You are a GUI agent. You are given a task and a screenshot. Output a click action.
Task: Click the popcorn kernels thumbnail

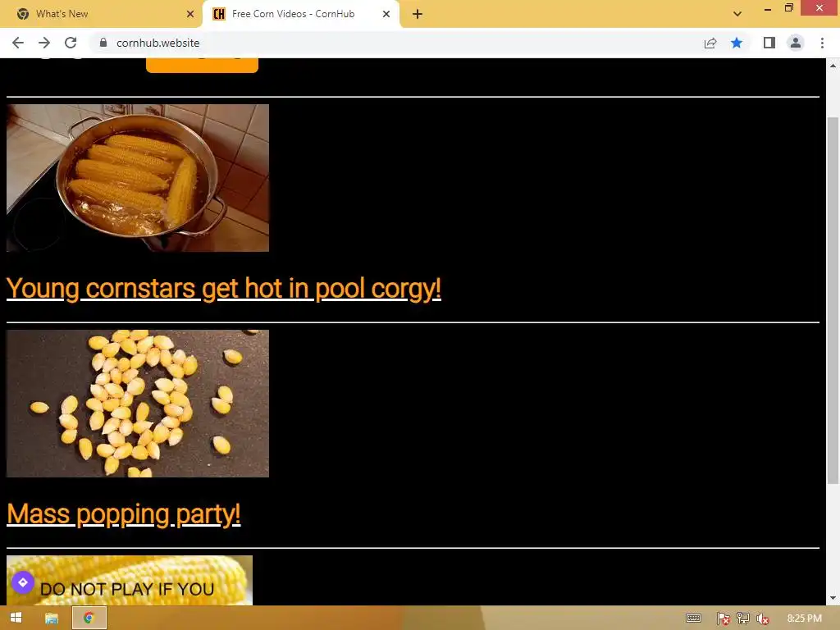pyautogui.click(x=138, y=404)
